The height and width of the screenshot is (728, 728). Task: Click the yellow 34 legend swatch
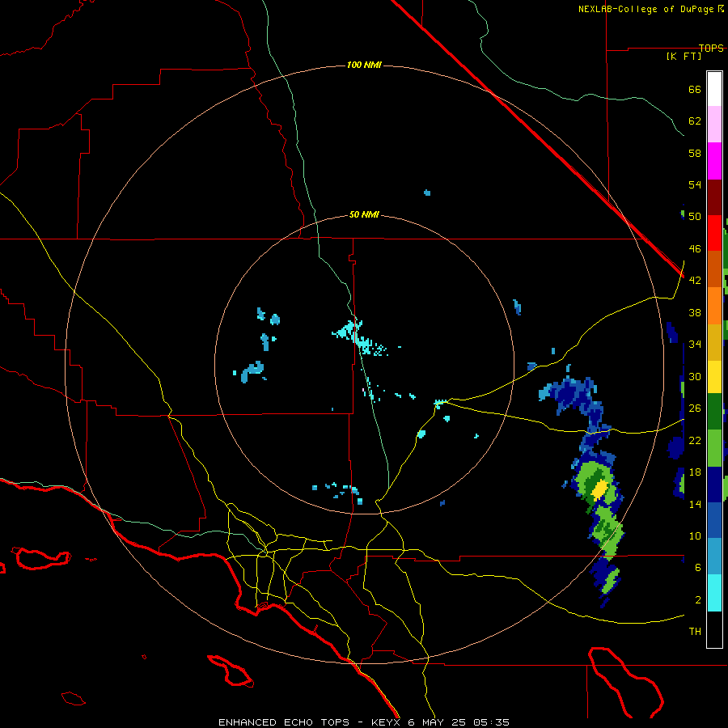714,377
